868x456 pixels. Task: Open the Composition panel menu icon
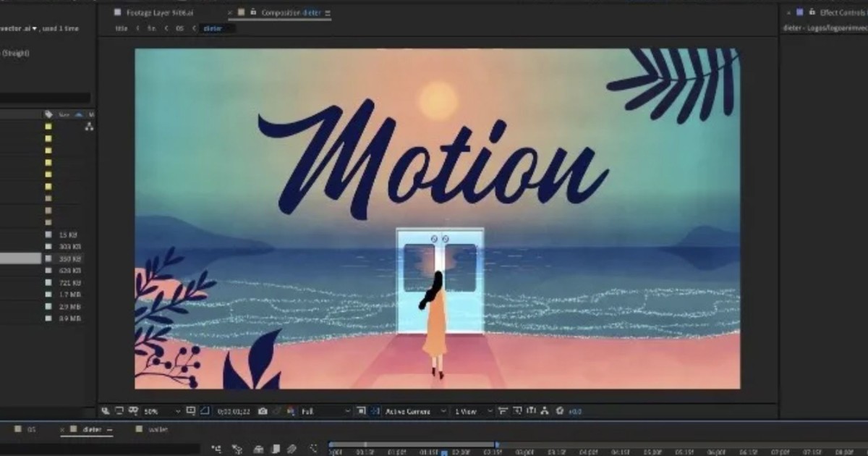point(328,13)
